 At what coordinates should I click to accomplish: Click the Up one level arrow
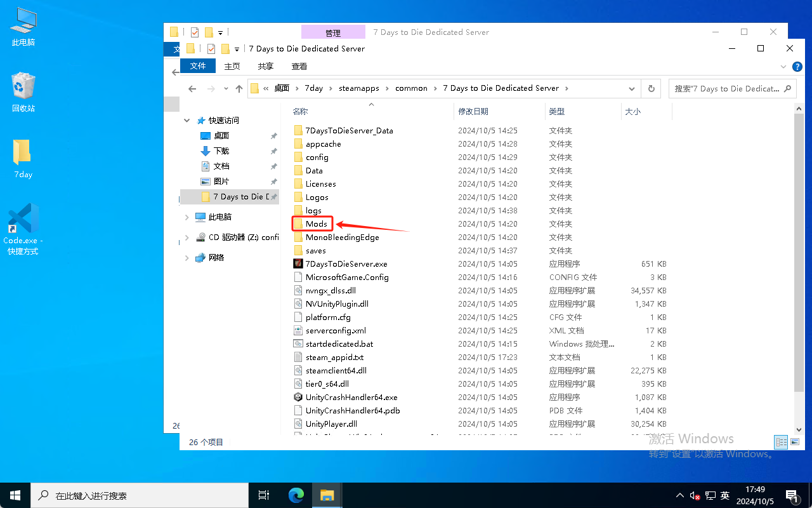tap(239, 88)
